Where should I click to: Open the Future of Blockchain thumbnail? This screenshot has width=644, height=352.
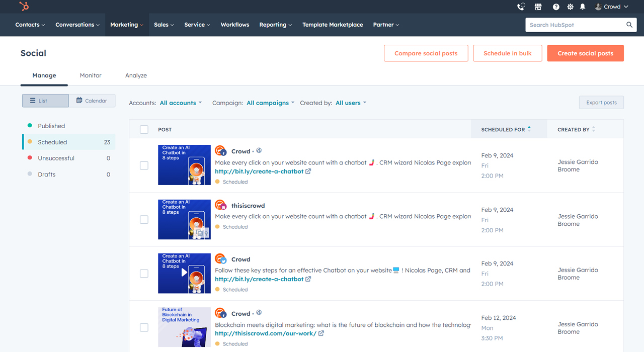(x=184, y=327)
